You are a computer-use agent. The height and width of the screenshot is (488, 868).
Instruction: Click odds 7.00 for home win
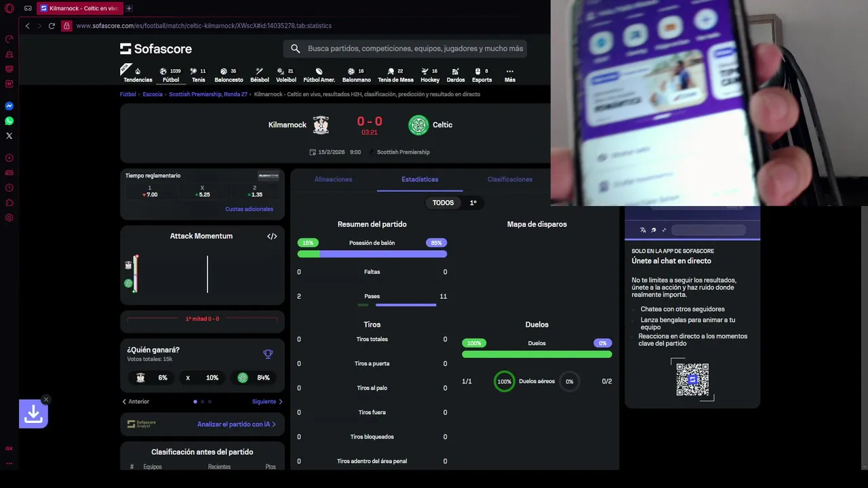click(150, 191)
